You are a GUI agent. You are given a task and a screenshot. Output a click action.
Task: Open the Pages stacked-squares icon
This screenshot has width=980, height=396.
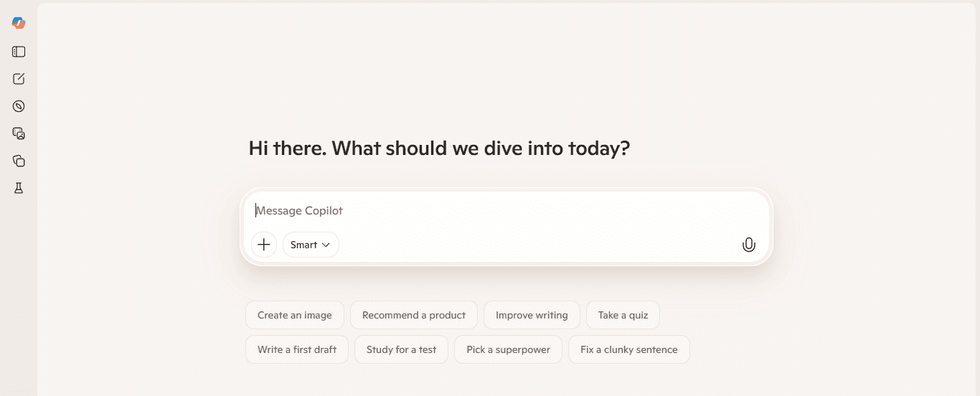tap(19, 161)
